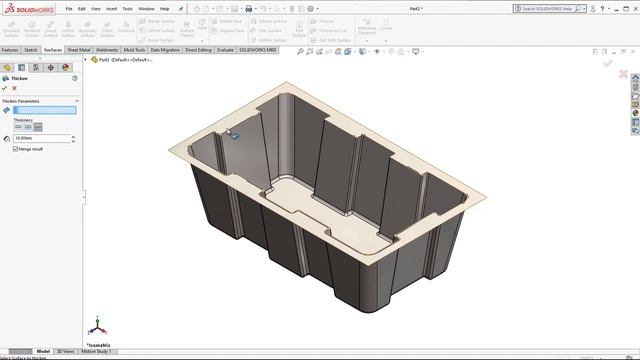Open the Design Library task pane icon
The image size is (640, 360).
click(636, 87)
